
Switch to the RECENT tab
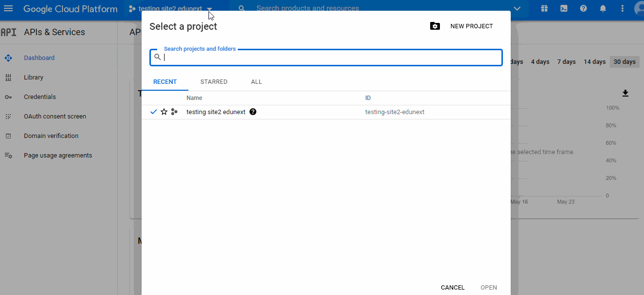(x=165, y=82)
